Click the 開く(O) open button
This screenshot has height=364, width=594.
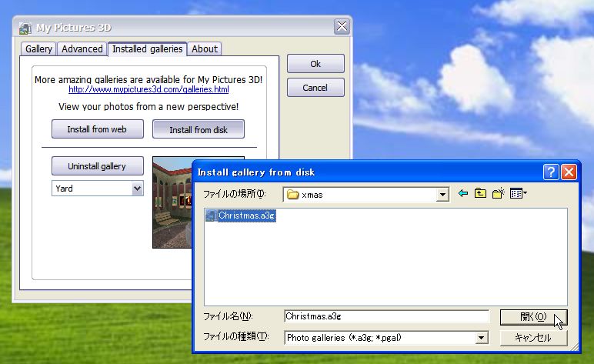tap(533, 317)
